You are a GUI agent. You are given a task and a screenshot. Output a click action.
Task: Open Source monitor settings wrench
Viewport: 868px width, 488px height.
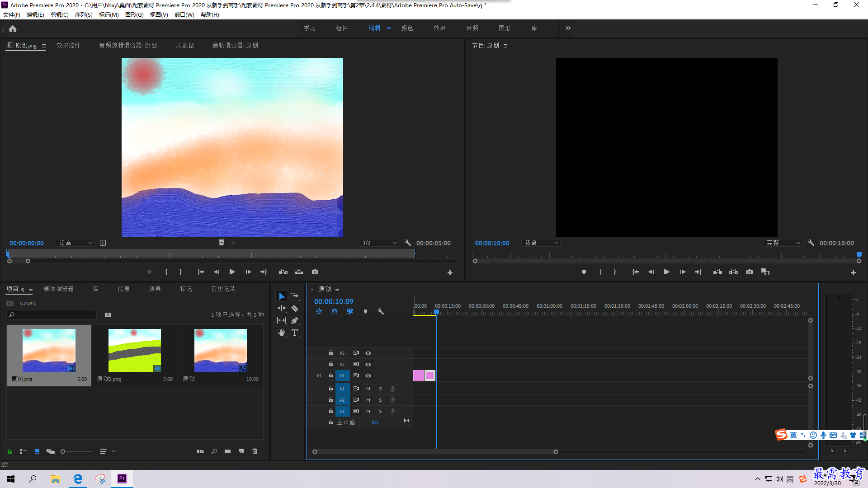click(408, 243)
